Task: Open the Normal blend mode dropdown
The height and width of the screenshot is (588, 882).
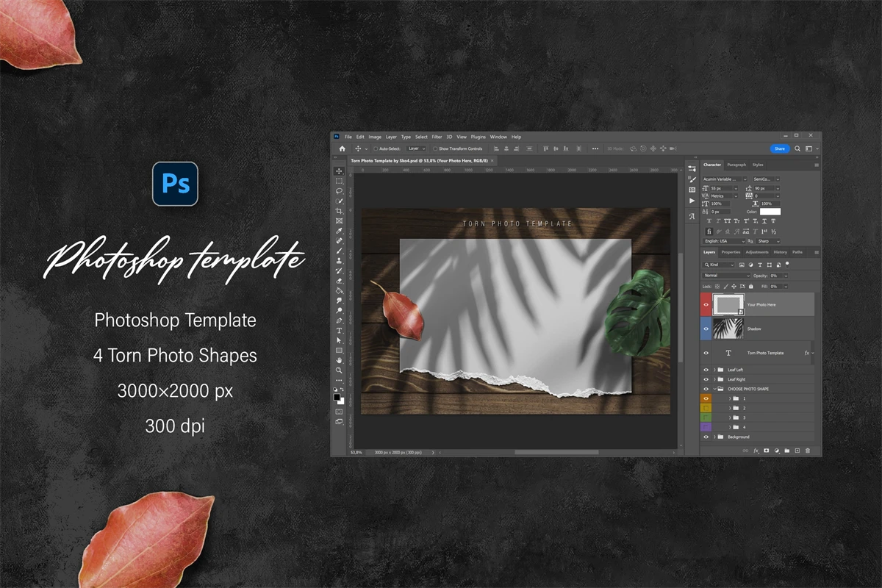Action: point(726,276)
